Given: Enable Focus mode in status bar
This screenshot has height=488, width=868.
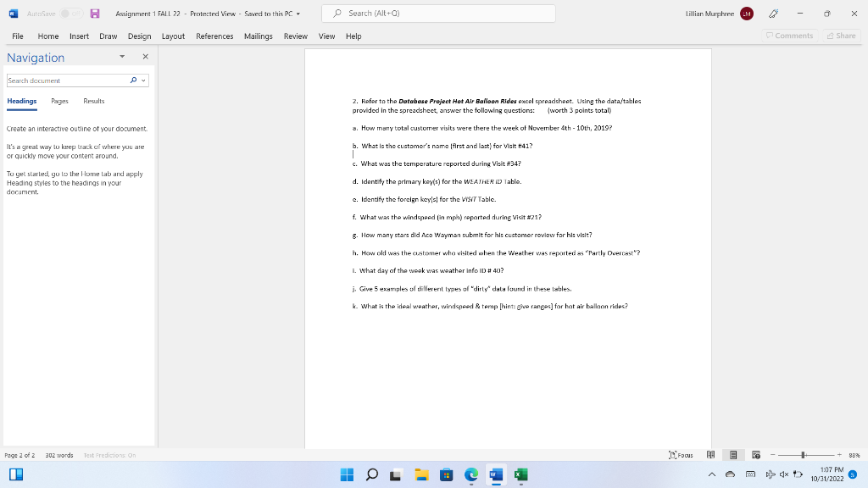Looking at the screenshot, I should coord(681,455).
